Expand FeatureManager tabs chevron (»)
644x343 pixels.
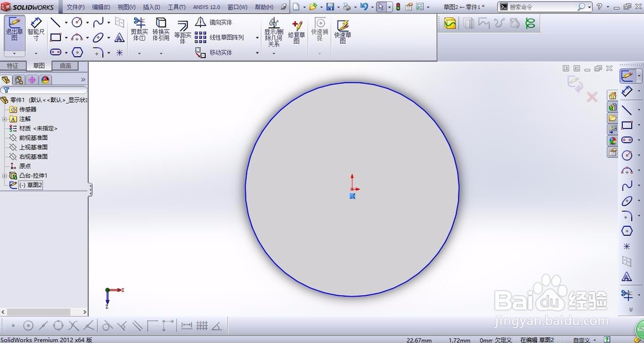[x=83, y=80]
